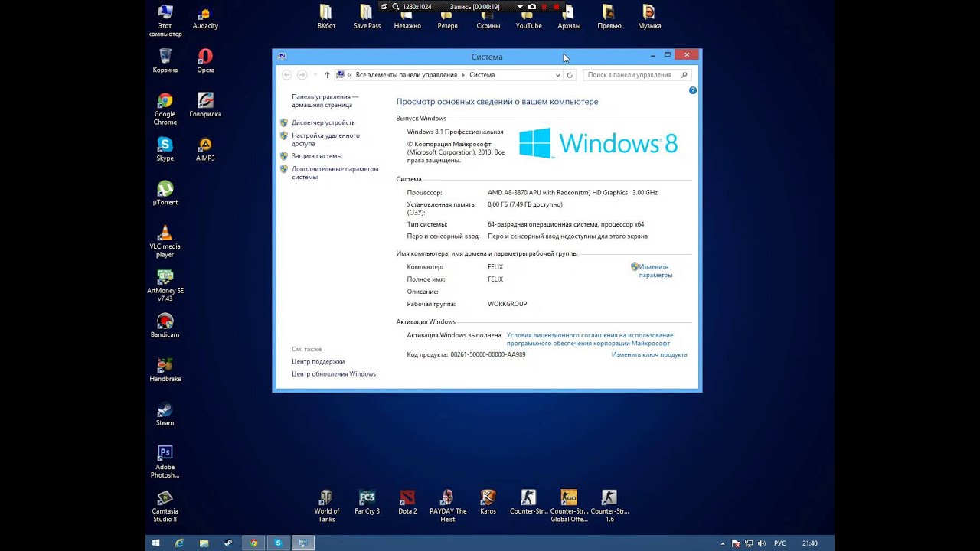Open 'Панель управления — домашняя страница' link

point(325,101)
